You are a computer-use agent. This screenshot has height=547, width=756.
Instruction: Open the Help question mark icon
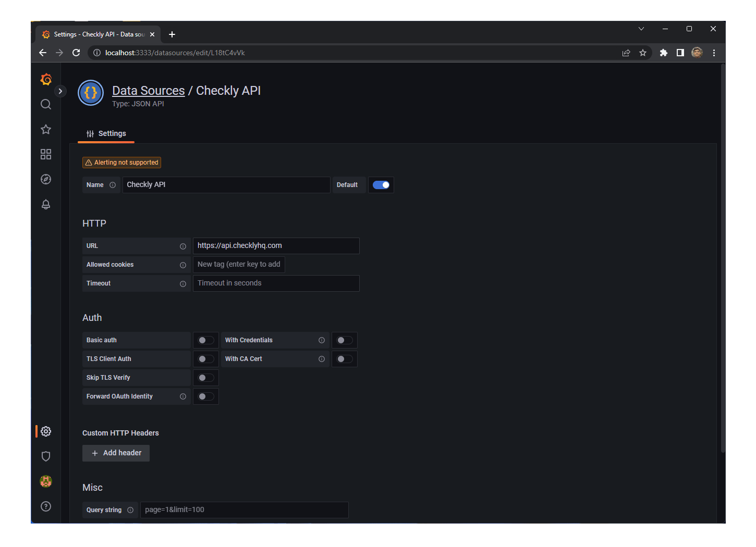[x=46, y=506]
